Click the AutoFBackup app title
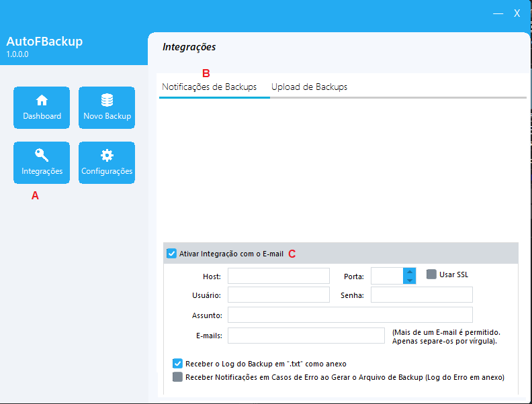532x404 pixels. pyautogui.click(x=44, y=42)
